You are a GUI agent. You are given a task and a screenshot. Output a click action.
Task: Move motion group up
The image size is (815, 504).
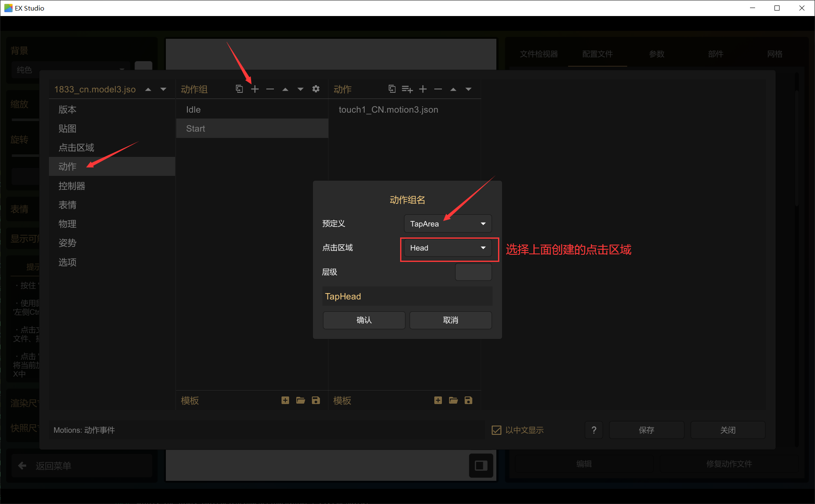[x=285, y=89]
